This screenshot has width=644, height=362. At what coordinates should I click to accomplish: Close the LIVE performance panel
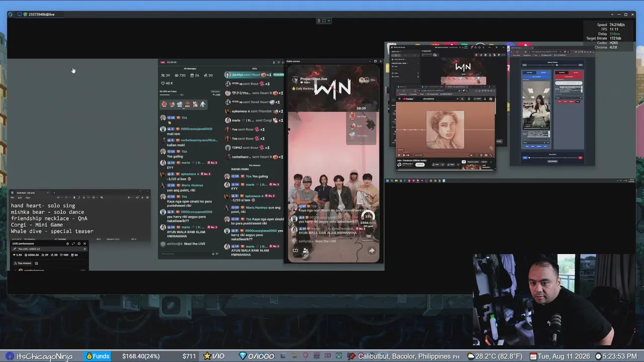click(x=85, y=243)
